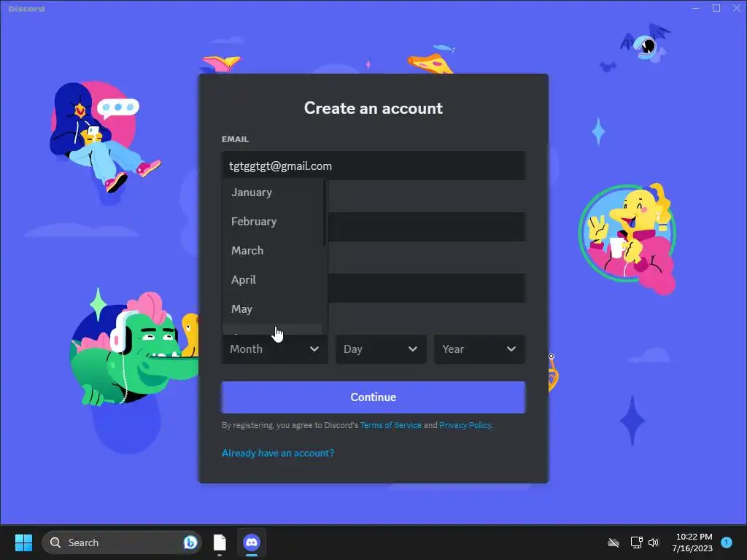This screenshot has height=560, width=747.
Task: Open the Windows Start menu
Action: pos(23,542)
